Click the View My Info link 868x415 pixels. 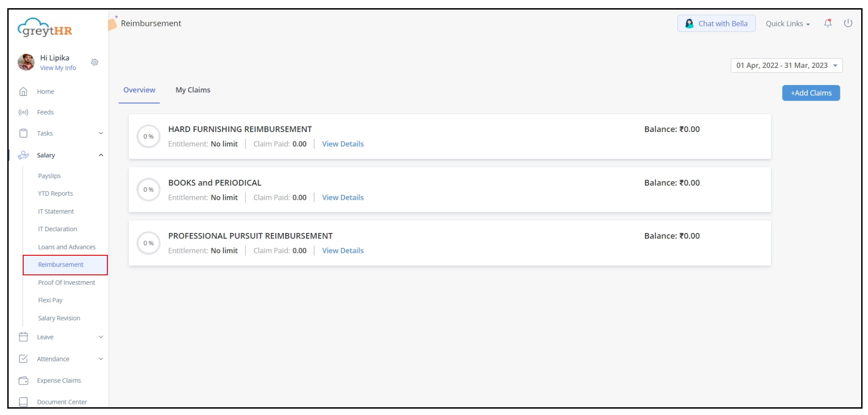[x=58, y=68]
